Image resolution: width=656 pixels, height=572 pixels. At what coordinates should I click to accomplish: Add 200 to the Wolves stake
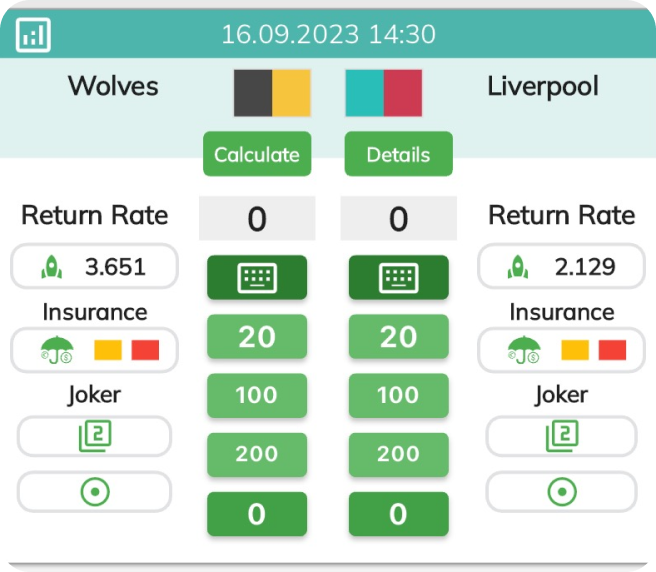[x=256, y=454]
